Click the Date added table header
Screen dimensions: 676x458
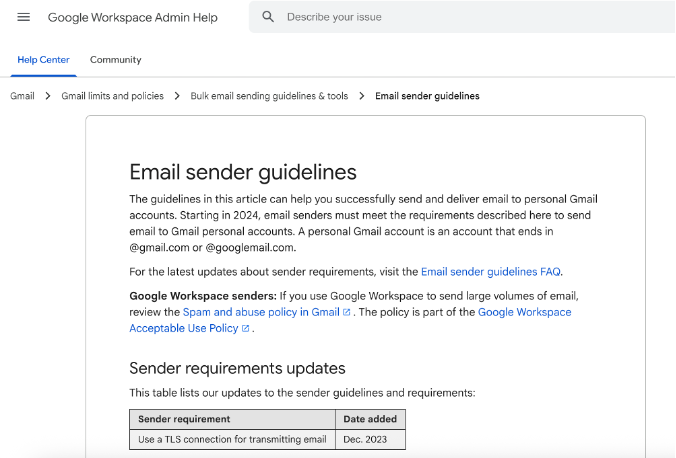coord(370,419)
